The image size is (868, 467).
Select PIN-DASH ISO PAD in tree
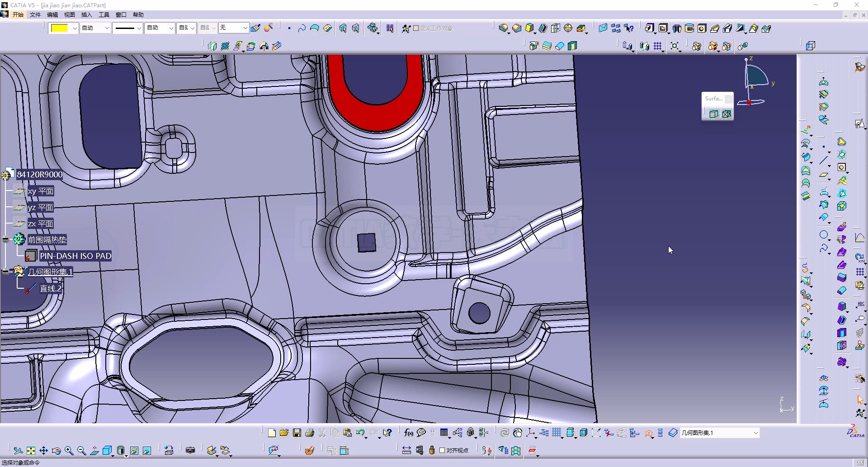(x=75, y=256)
